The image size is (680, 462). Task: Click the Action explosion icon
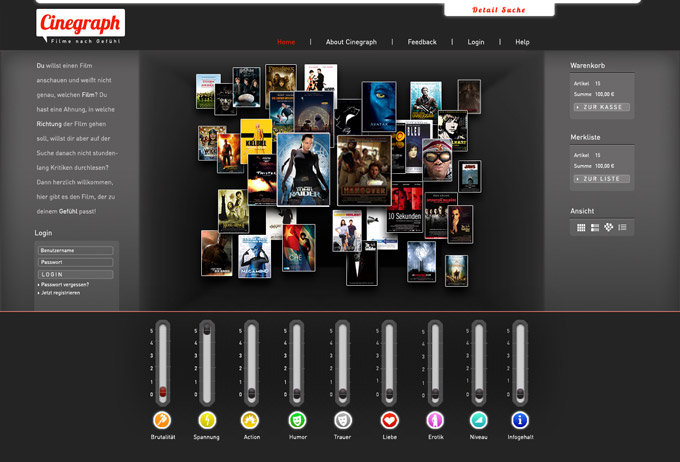[251, 421]
